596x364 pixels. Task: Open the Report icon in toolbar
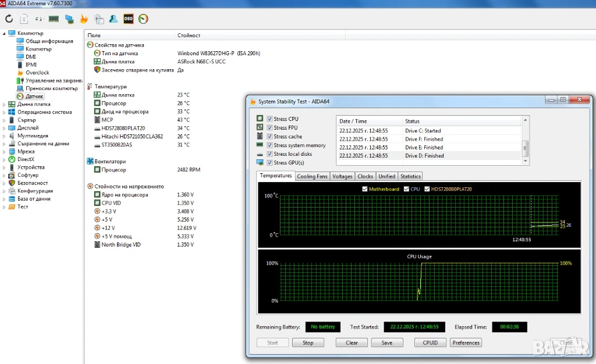tap(24, 19)
